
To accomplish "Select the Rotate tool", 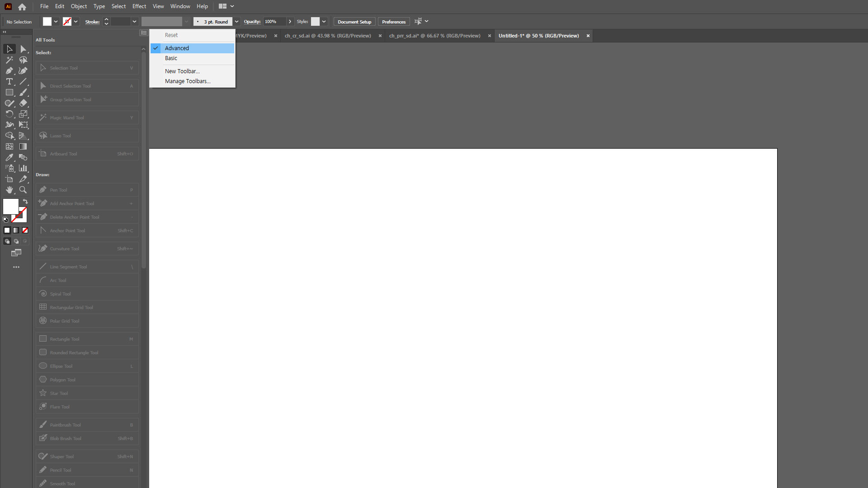I will pyautogui.click(x=9, y=114).
